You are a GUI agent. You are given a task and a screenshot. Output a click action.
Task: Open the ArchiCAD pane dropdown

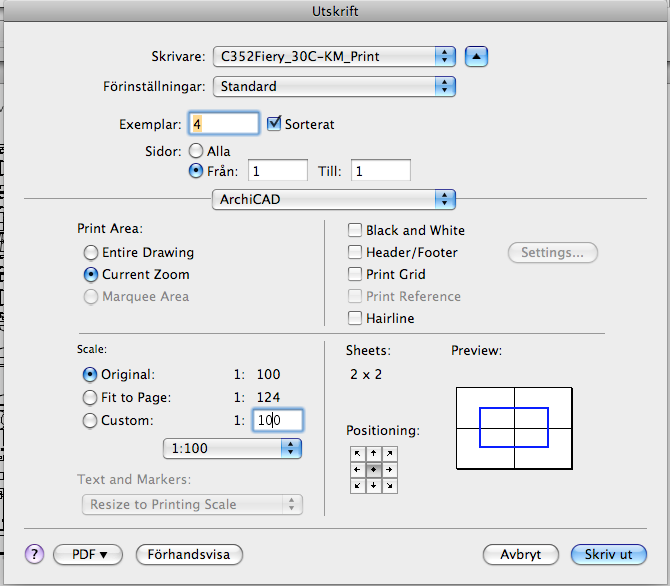[x=334, y=199]
